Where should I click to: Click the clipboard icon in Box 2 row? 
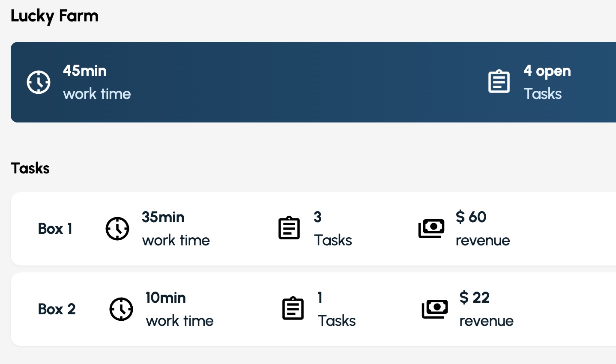[293, 309]
